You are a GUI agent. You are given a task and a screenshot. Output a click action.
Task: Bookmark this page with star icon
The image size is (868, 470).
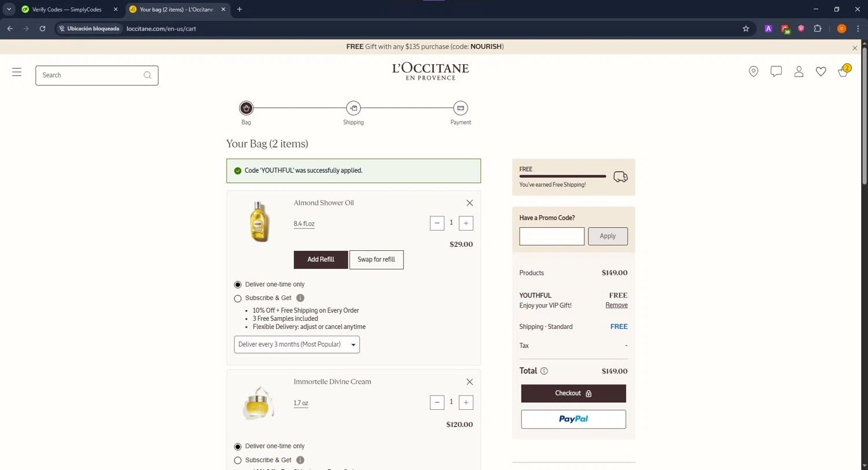pos(746,28)
